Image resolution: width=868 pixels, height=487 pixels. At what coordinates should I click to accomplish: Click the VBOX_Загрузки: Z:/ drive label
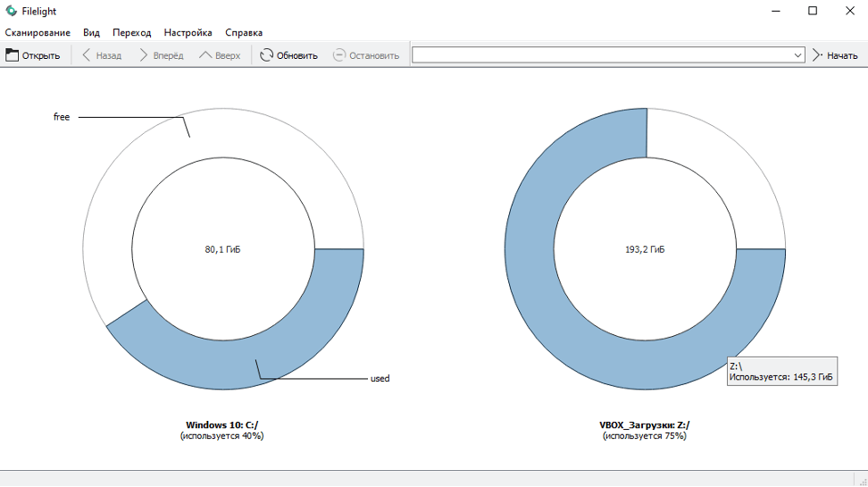click(645, 425)
